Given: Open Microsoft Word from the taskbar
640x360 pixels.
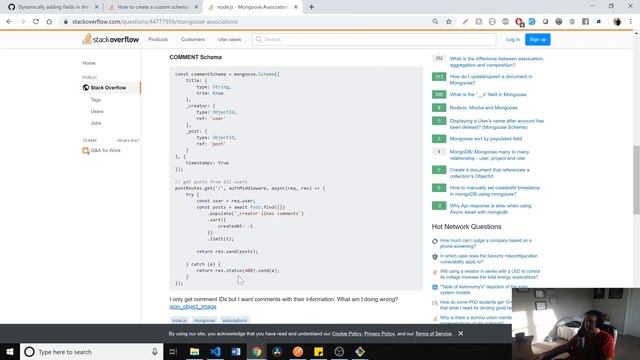Looking at the screenshot, I should (x=236, y=351).
